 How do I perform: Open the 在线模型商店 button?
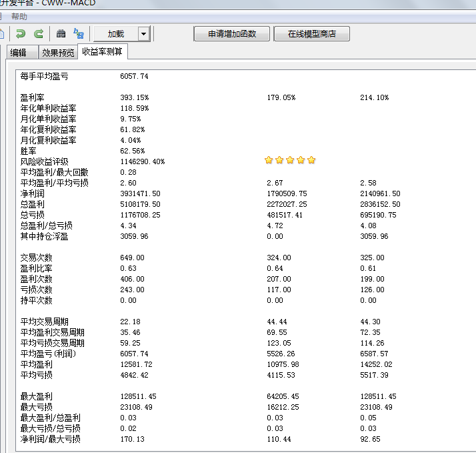click(x=311, y=34)
